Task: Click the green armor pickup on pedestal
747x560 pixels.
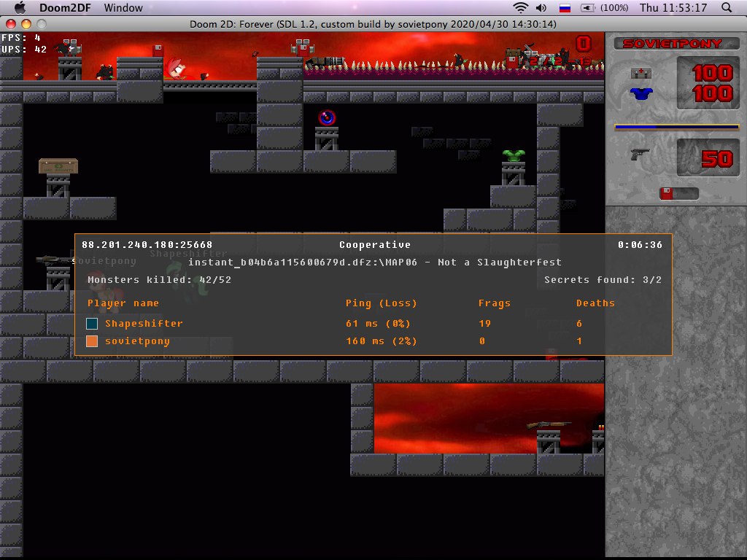Action: pos(514,156)
